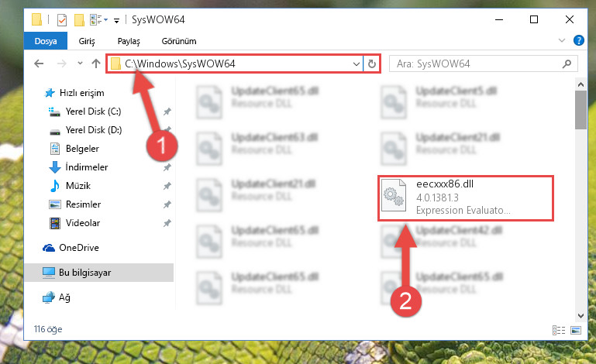Open the Dosya menu tab
Screen dimensions: 596x364
(x=46, y=41)
